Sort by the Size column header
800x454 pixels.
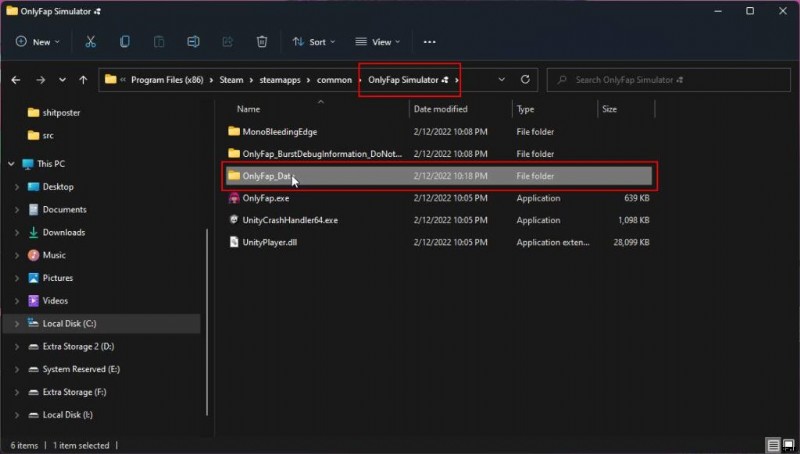click(609, 109)
